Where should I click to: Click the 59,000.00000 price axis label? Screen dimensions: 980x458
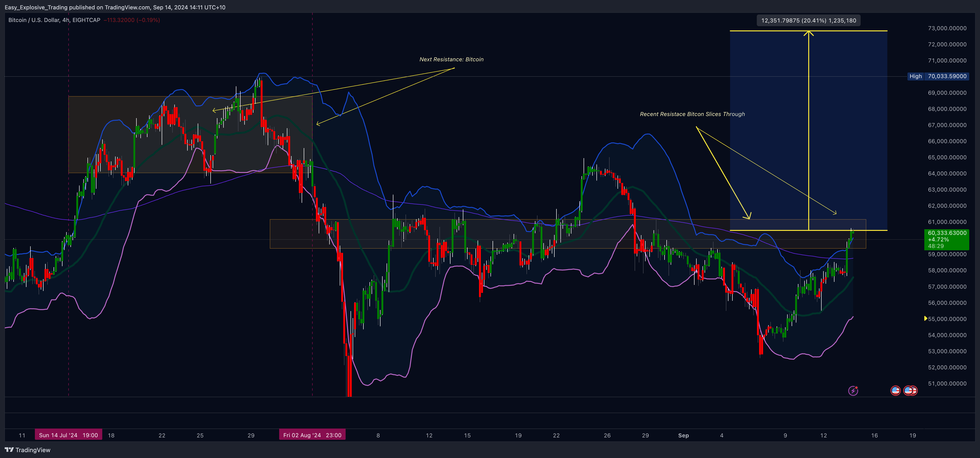[947, 254]
